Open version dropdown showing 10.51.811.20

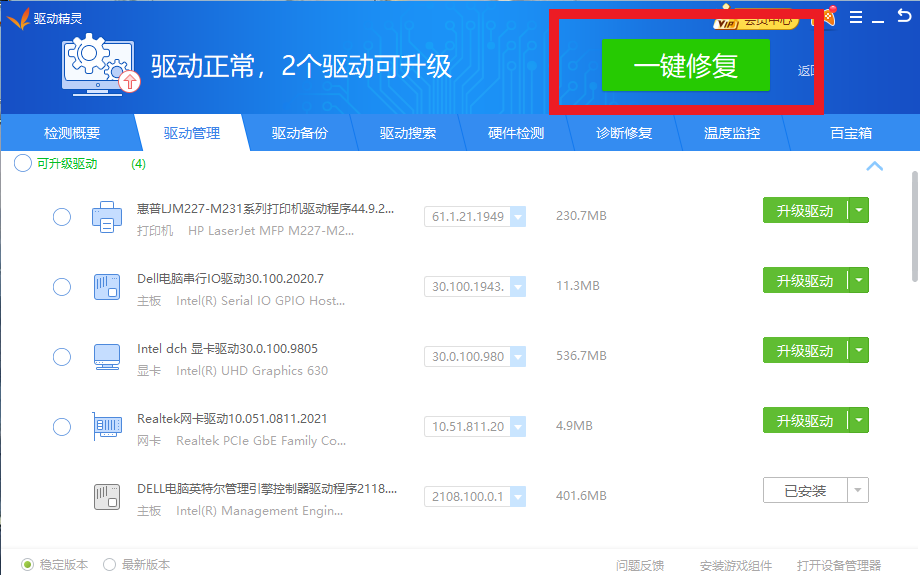[518, 427]
